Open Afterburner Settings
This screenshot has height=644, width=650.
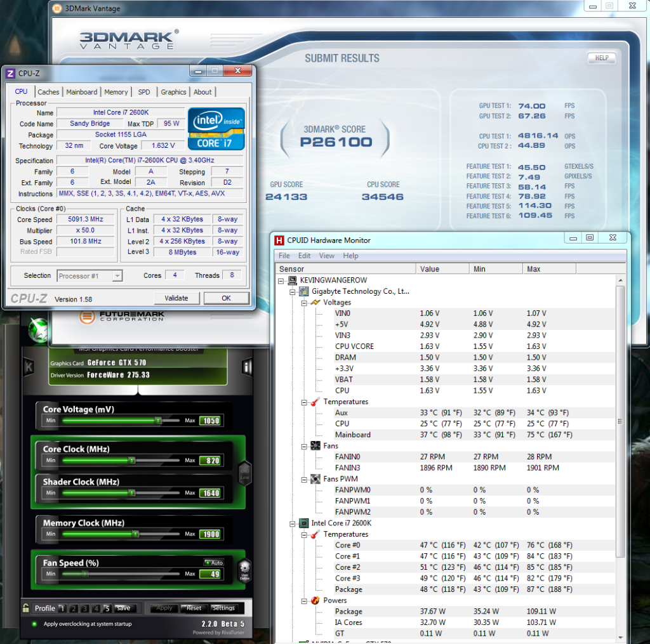tap(223, 608)
